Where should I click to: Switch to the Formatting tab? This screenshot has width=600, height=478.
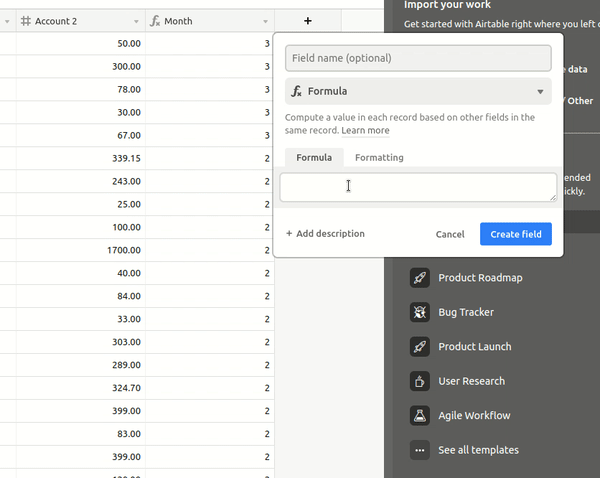coord(379,157)
